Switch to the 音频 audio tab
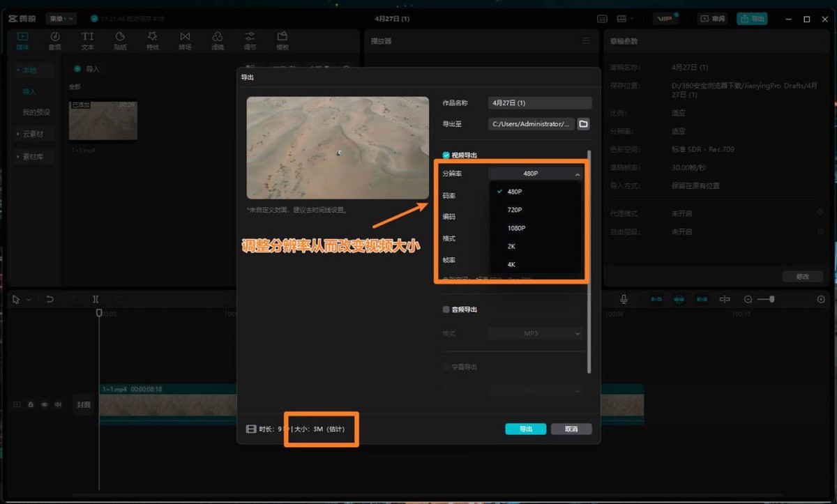The height and width of the screenshot is (504, 837). pos(55,40)
